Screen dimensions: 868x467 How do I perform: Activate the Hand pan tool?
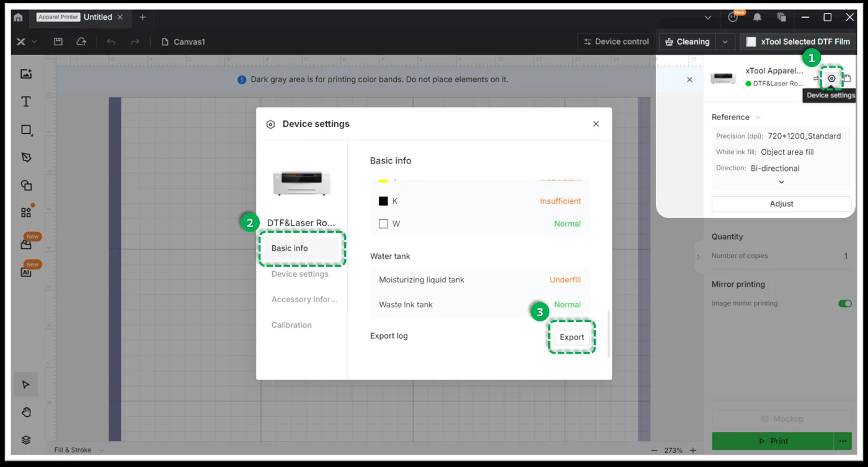[x=26, y=412]
